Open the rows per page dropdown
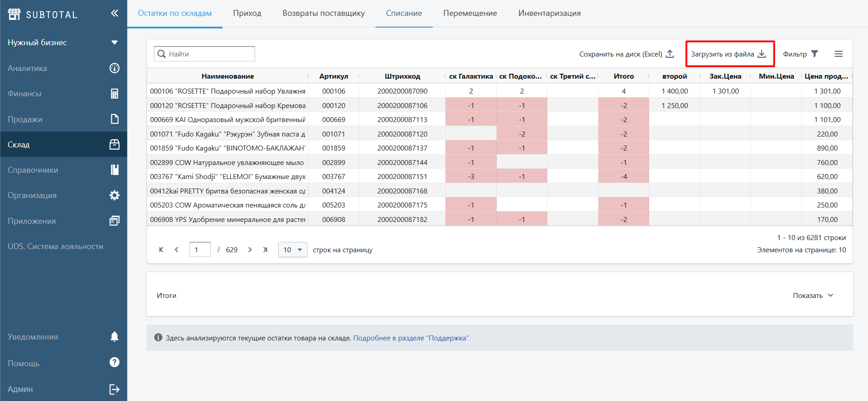Viewport: 868px width, 401px height. pyautogui.click(x=293, y=250)
